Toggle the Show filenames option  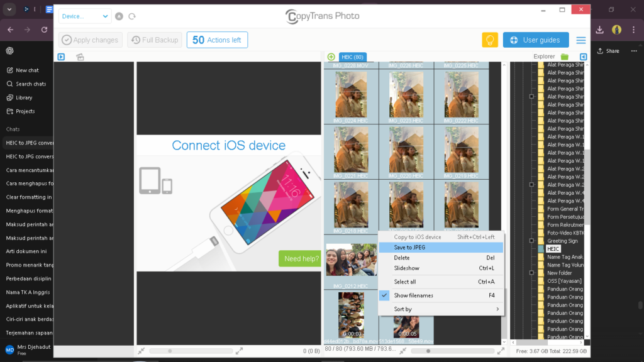pos(413,295)
